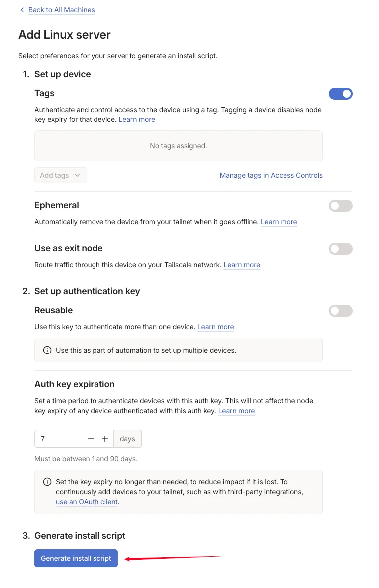
Task: Open the Add tags dropdown
Action: tap(60, 175)
